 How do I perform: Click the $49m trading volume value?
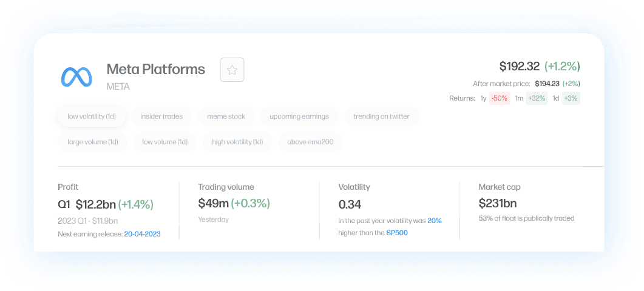tap(213, 202)
